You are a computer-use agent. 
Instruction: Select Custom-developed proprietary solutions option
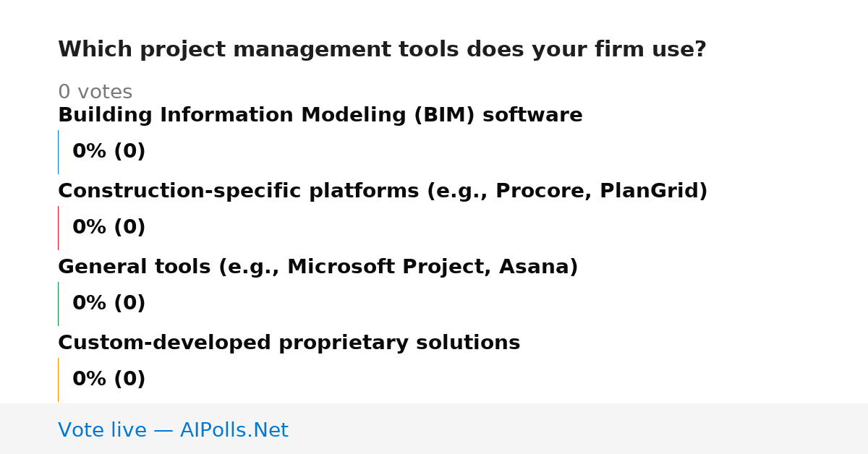(x=289, y=343)
